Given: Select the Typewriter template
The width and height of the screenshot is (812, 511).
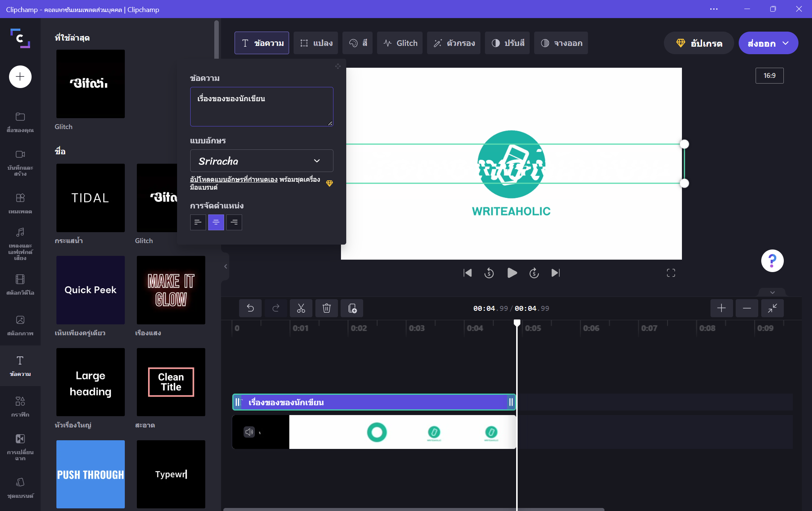Looking at the screenshot, I should [x=171, y=474].
